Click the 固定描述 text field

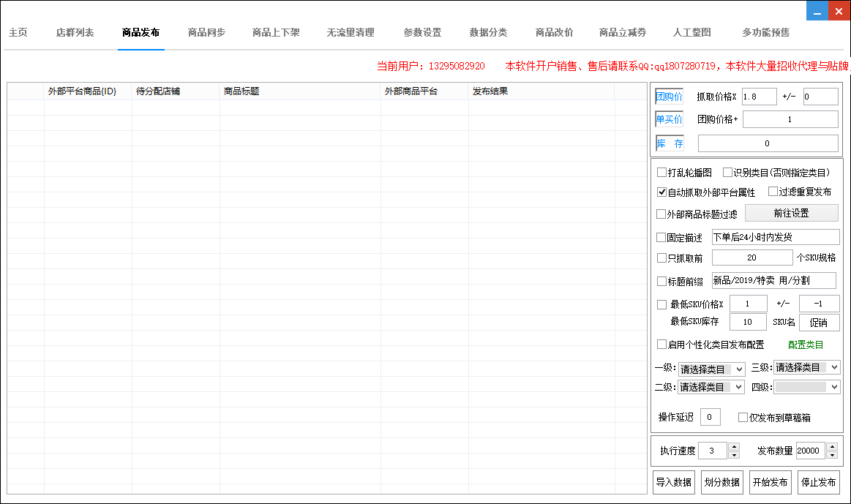click(x=775, y=237)
